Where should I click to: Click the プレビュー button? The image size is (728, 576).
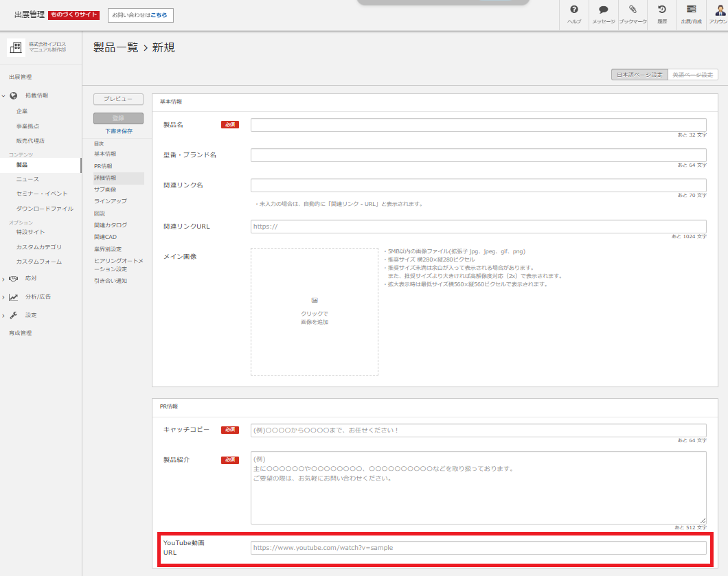coord(118,100)
